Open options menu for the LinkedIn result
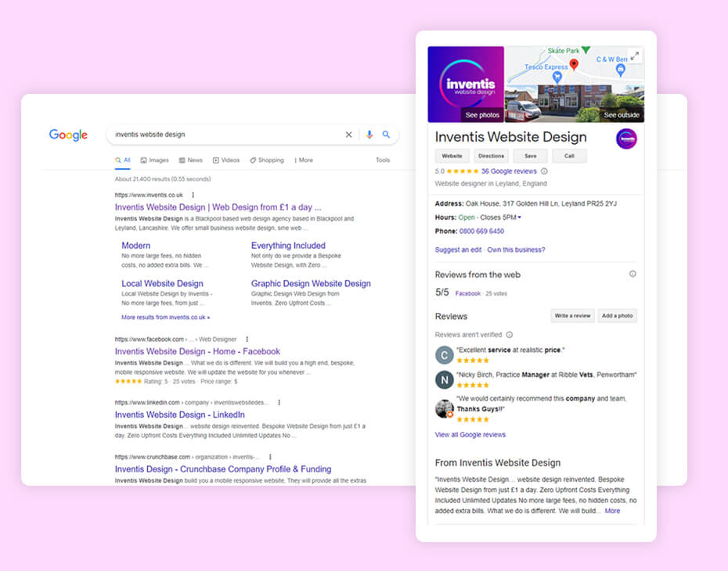 click(x=279, y=403)
